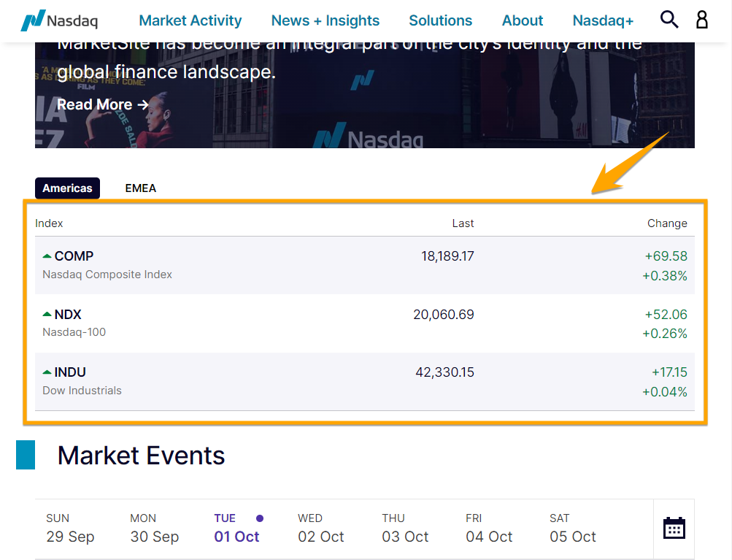Click the +52.06 change value
This screenshot has width=732, height=560.
666,315
